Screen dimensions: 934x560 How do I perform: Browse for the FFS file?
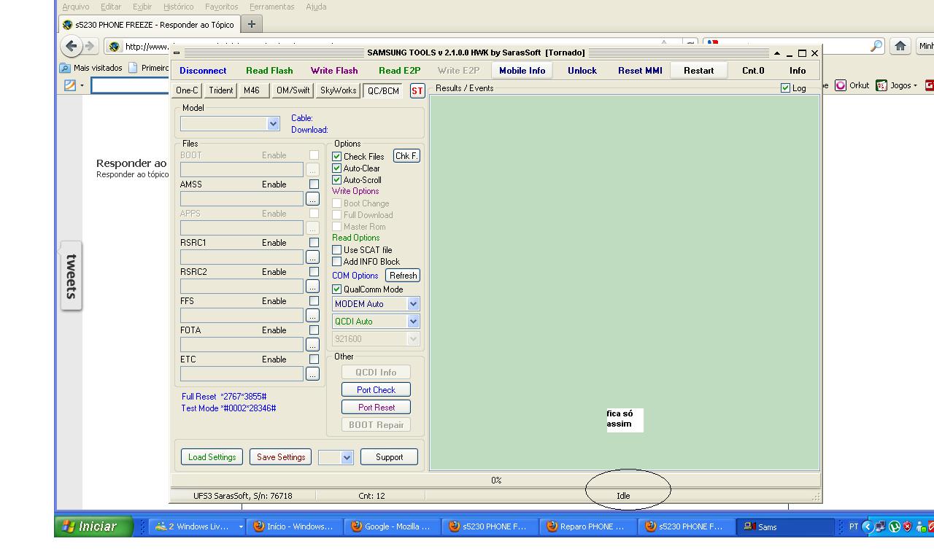[x=312, y=316]
